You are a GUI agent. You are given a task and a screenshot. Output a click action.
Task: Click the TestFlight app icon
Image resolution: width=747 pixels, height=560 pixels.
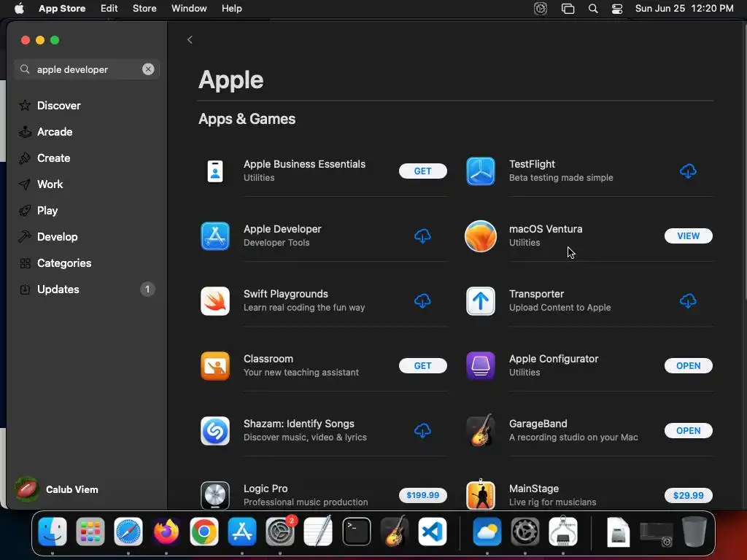[480, 171]
